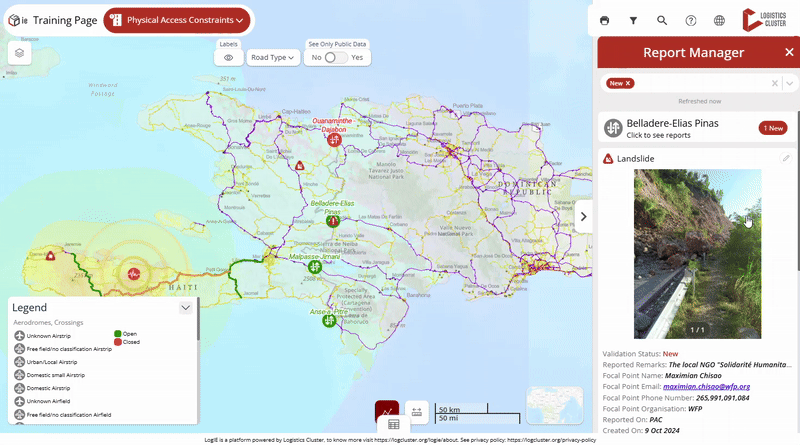
Task: Click the Urban/Local Airstrip legend entry
Action: (52, 362)
